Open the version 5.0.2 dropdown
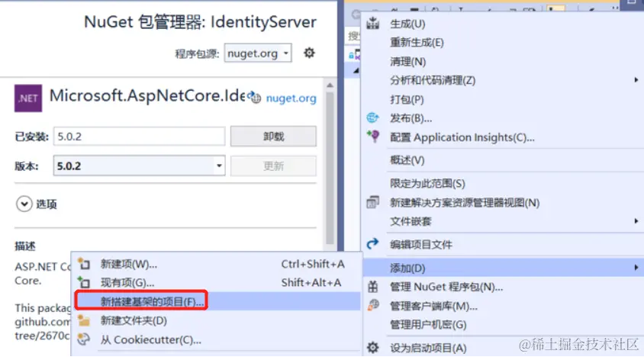 click(139, 166)
